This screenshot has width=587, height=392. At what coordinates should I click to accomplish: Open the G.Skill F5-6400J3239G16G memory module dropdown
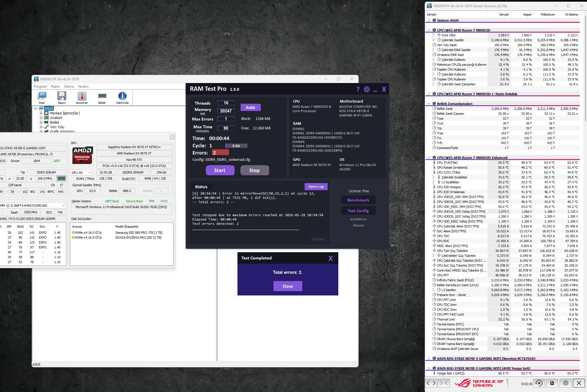pos(33,206)
